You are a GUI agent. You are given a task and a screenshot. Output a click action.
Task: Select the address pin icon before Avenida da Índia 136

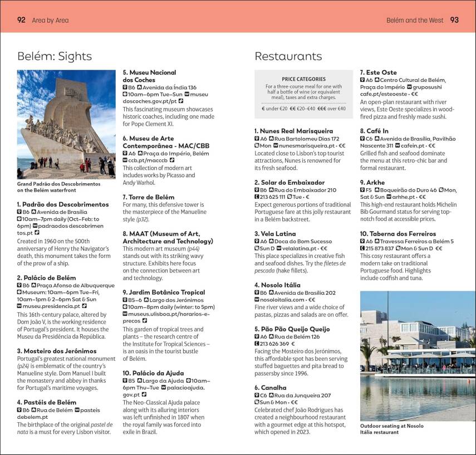tap(139, 87)
